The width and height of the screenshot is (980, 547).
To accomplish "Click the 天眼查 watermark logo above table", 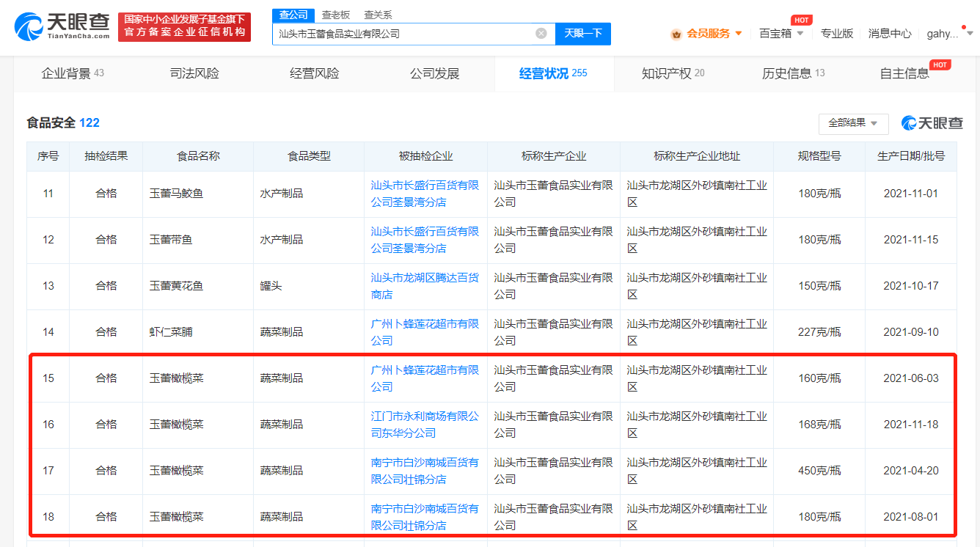I will 932,123.
